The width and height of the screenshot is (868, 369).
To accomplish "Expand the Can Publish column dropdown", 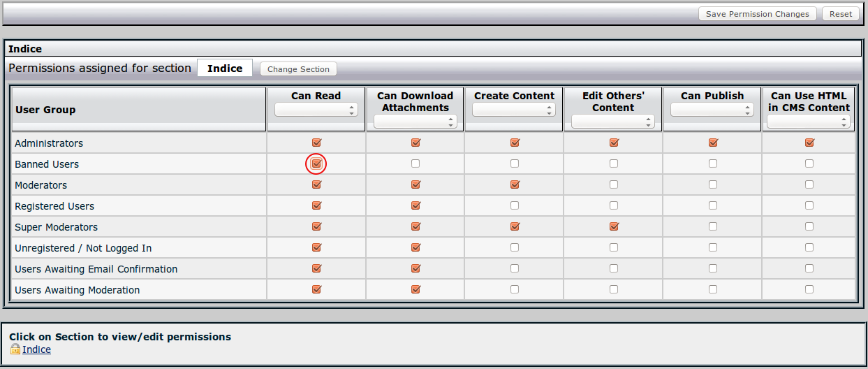I will tap(712, 110).
